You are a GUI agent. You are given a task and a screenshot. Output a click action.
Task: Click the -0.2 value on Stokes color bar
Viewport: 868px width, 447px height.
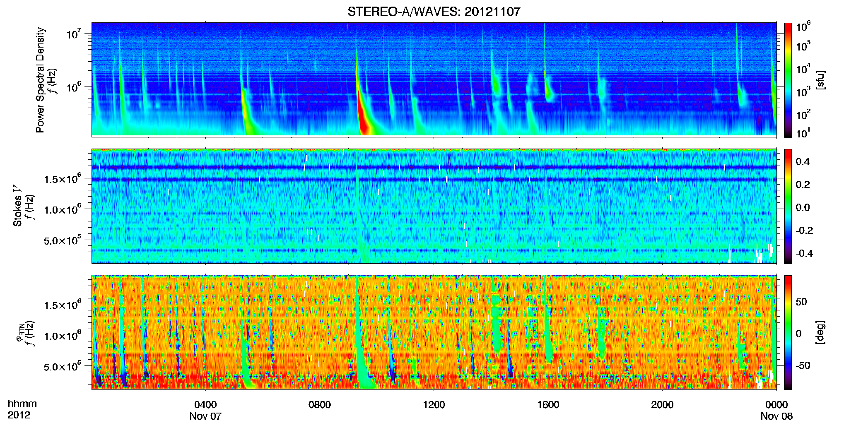[804, 231]
